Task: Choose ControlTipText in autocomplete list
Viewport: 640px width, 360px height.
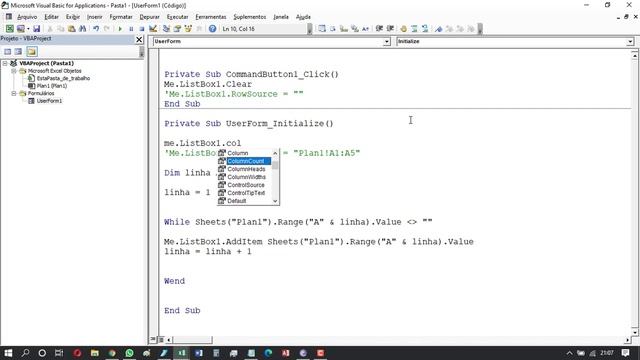Action: [x=244, y=193]
